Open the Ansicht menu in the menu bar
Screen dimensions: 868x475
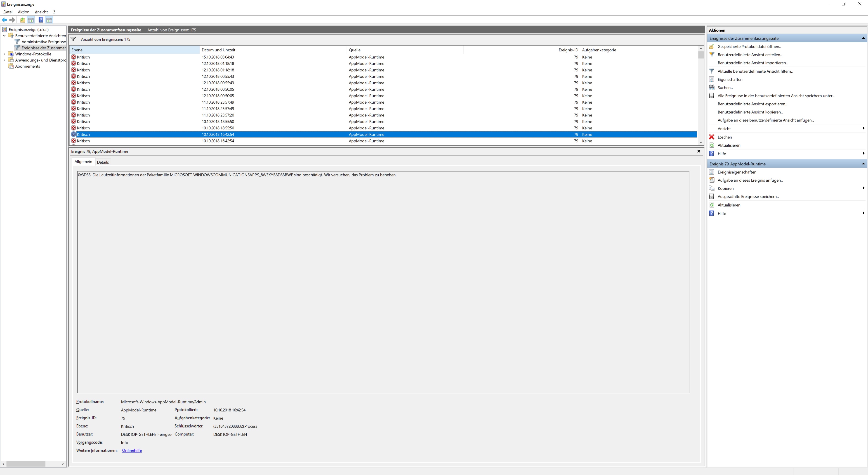41,12
